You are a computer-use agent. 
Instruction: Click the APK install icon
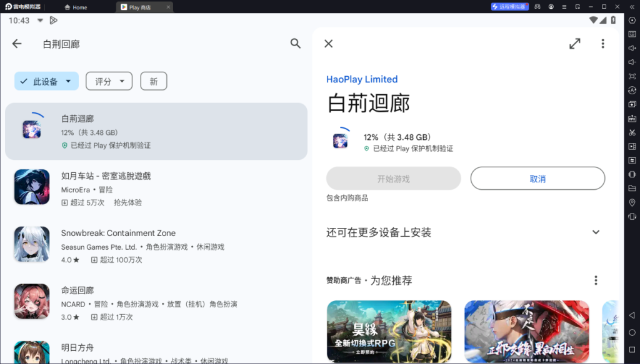tap(632, 119)
